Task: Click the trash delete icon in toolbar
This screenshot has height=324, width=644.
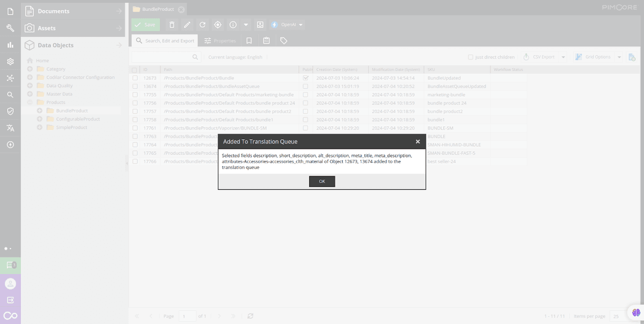Action: click(172, 25)
